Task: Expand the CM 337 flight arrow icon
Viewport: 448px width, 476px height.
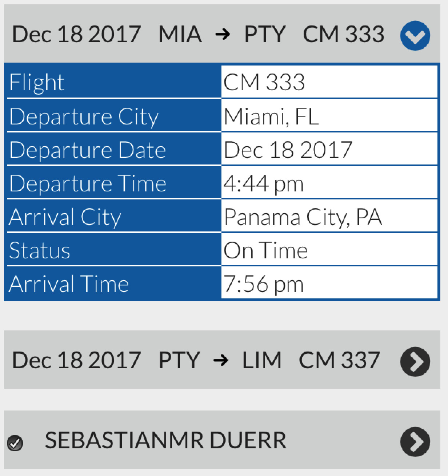Action: tap(415, 361)
